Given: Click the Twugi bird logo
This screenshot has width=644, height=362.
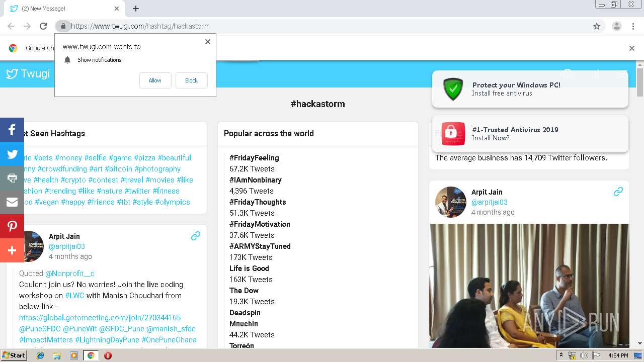Looking at the screenshot, I should pyautogui.click(x=12, y=74).
